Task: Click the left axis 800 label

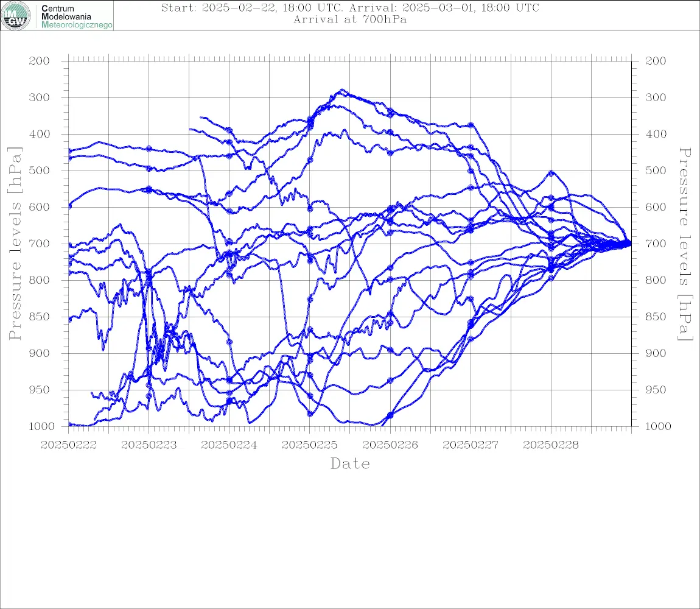Action: coord(40,280)
